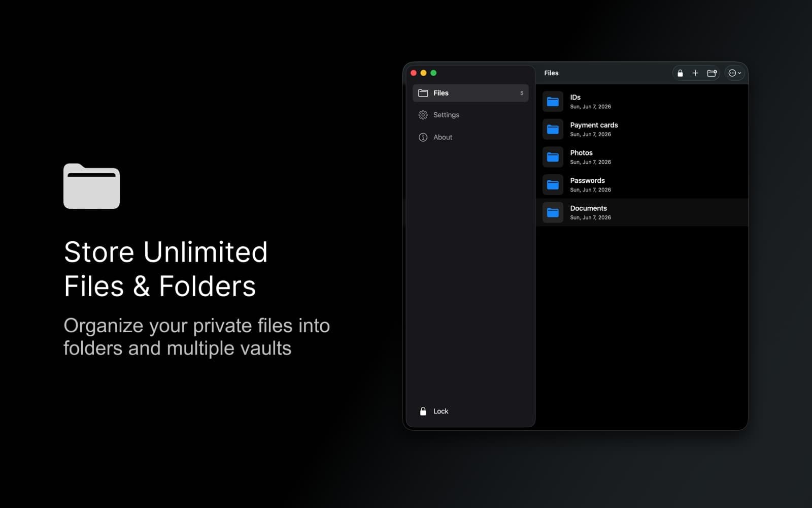Select the IDs folder name
812x508 pixels.
coord(575,97)
